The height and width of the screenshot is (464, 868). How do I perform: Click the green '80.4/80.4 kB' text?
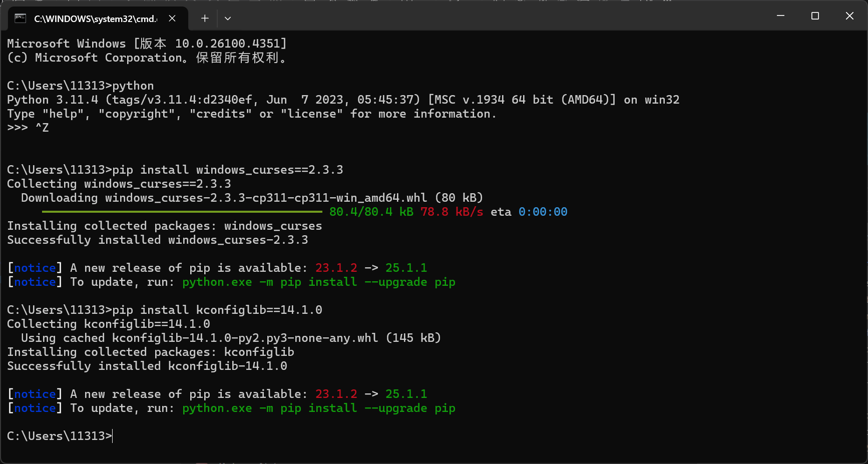click(371, 212)
